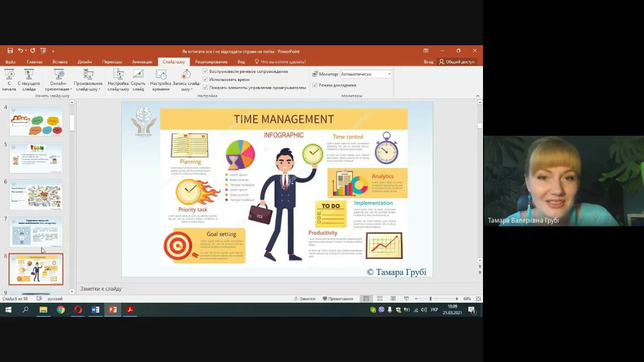
Task: Toggle 'Показать элементы управления проигрывателем' checkbox
Action: (205, 87)
